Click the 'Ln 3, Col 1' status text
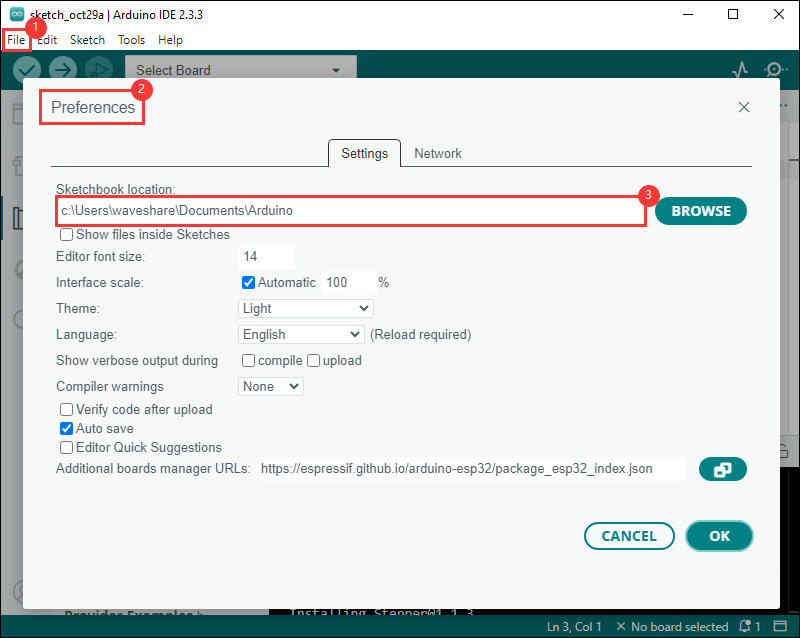 pos(574,627)
